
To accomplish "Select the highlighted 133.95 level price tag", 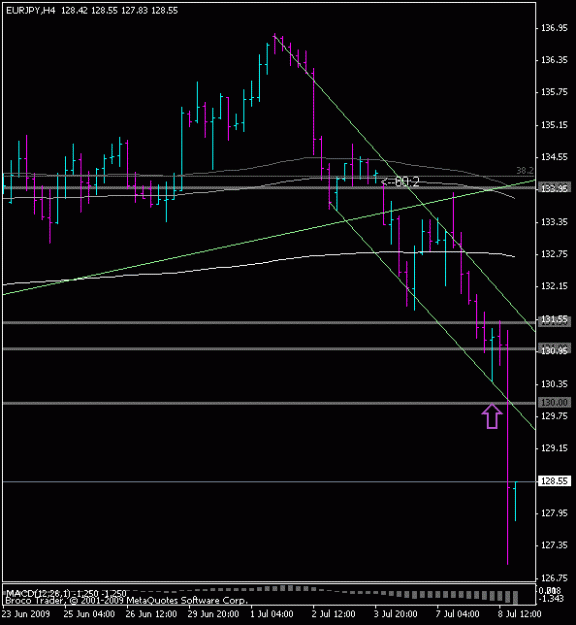I will point(554,188).
